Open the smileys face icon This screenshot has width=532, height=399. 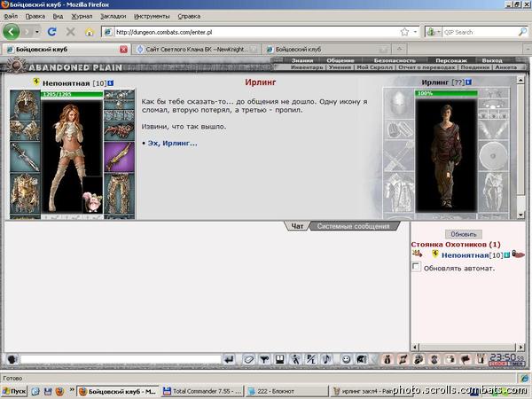coord(346,359)
